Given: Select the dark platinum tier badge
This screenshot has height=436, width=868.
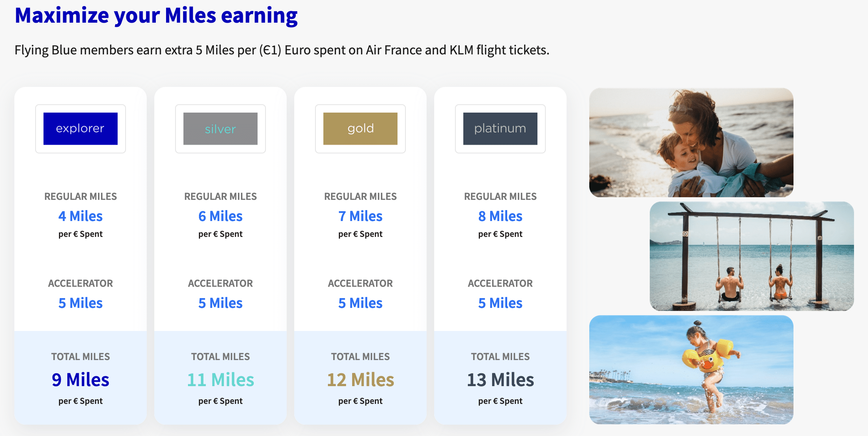Looking at the screenshot, I should tap(500, 128).
